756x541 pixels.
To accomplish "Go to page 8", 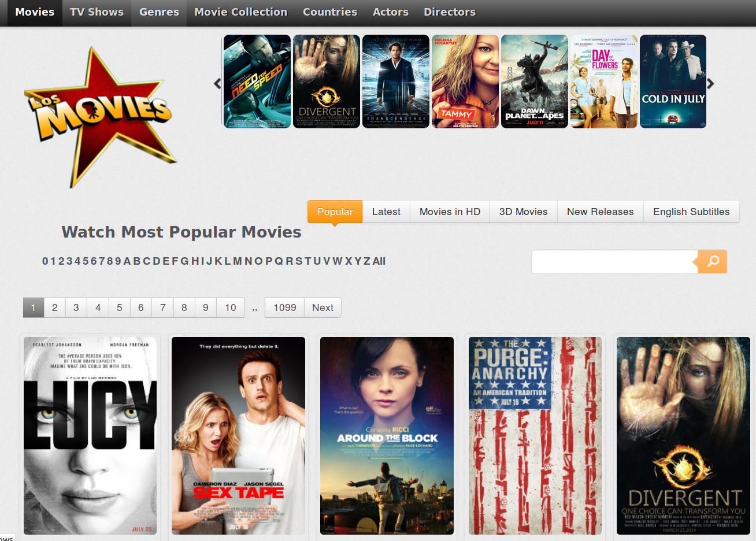I will [x=184, y=307].
